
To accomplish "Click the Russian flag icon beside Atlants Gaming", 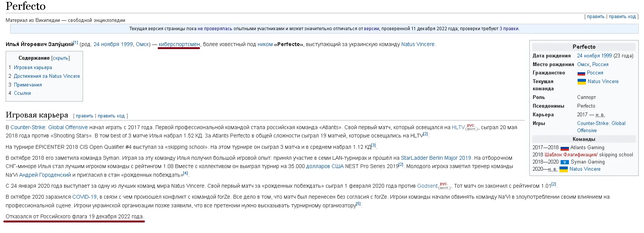I will click(x=564, y=148).
